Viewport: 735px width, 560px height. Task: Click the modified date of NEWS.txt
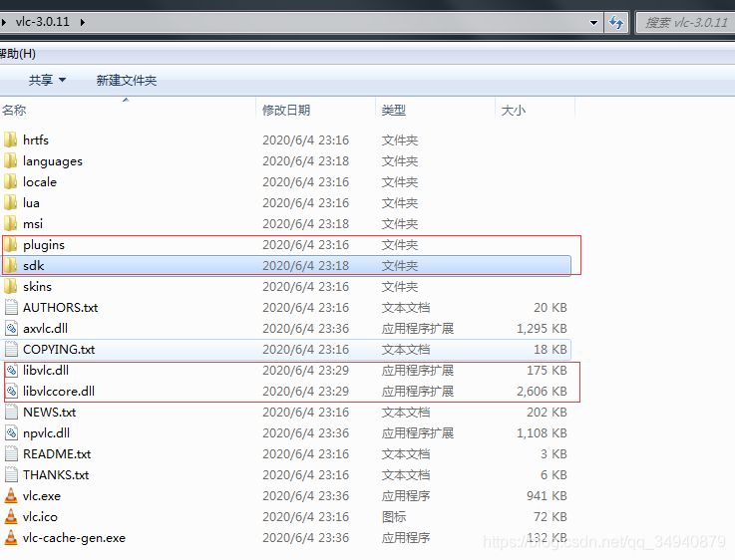(305, 413)
